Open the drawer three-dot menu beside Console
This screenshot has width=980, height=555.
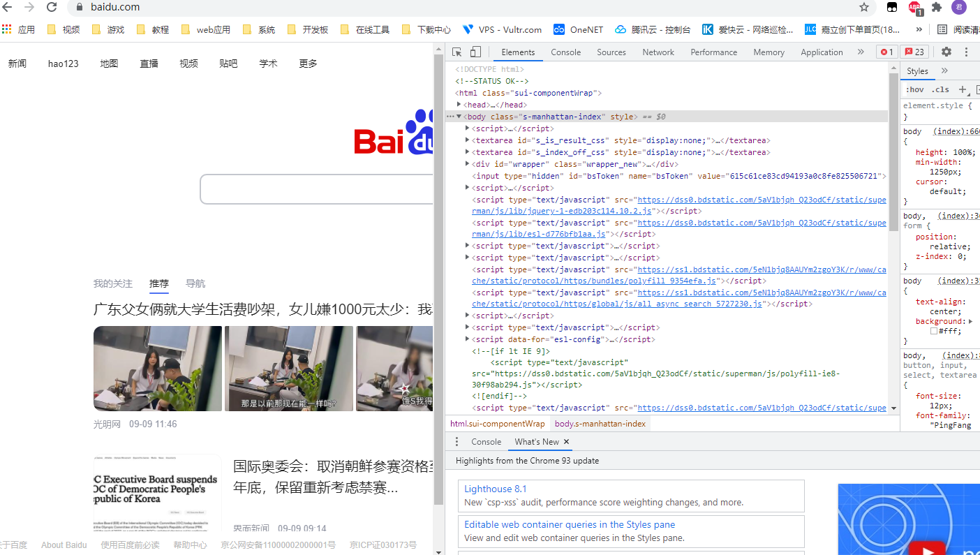457,442
